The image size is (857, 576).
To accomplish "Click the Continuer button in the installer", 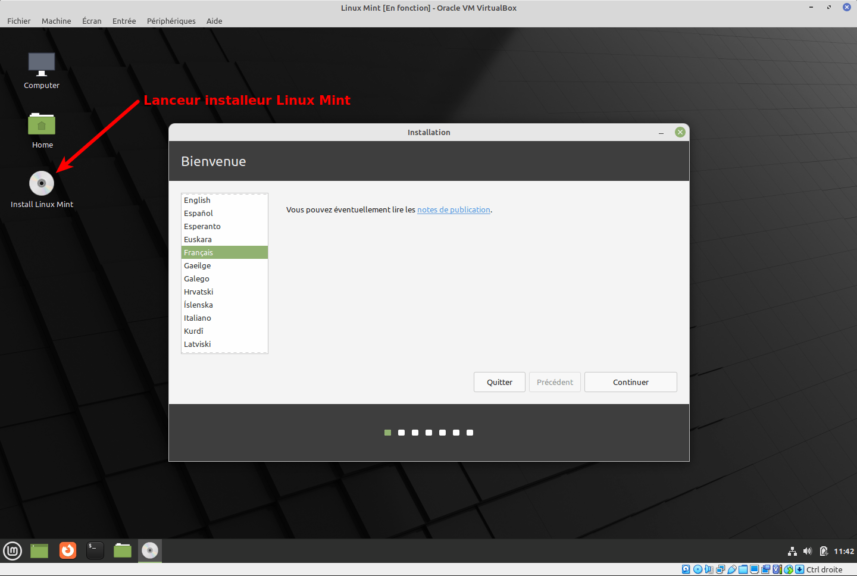I will tap(630, 382).
